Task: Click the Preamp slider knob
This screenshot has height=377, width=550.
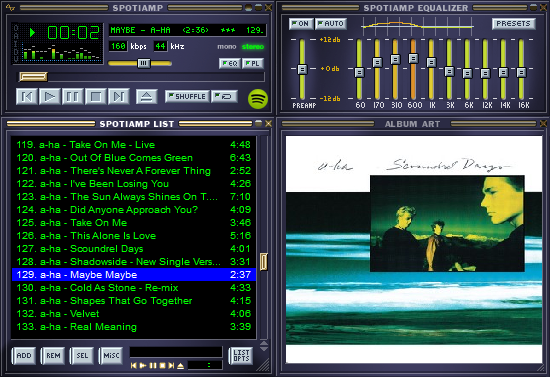Action: tap(302, 69)
